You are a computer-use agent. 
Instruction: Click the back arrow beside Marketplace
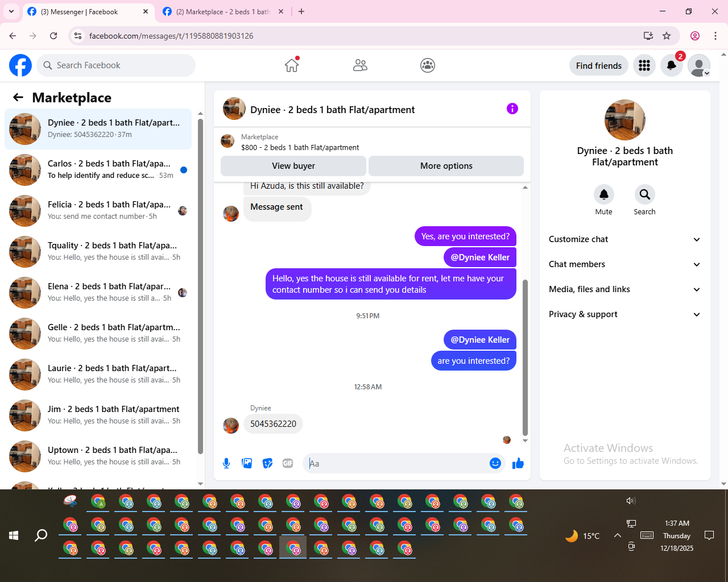pyautogui.click(x=18, y=97)
